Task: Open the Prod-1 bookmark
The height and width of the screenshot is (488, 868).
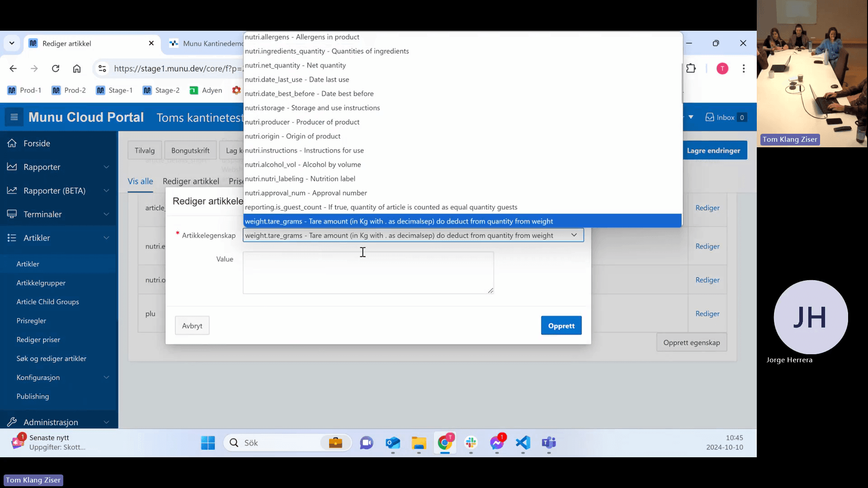Action: tap(24, 90)
